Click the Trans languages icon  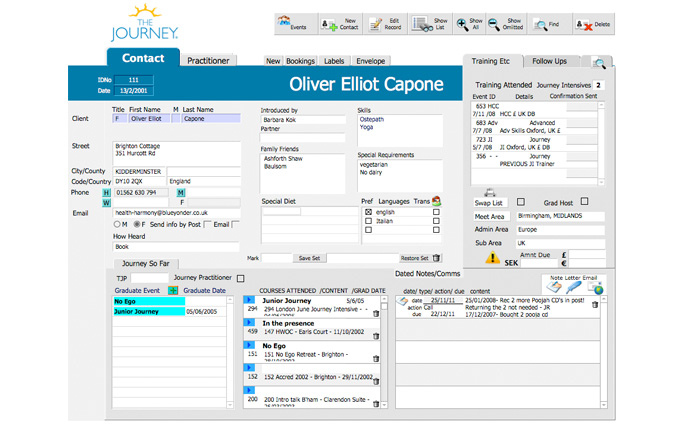click(436, 201)
